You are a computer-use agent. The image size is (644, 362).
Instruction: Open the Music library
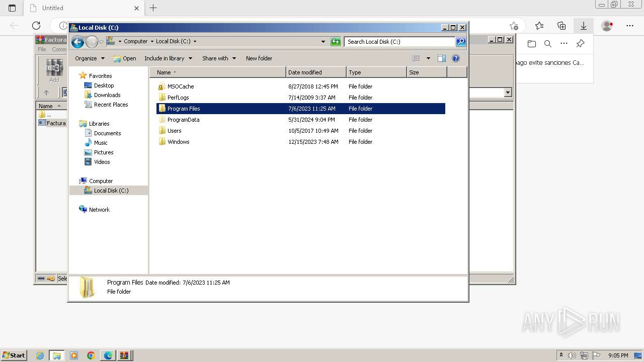pos(101,143)
